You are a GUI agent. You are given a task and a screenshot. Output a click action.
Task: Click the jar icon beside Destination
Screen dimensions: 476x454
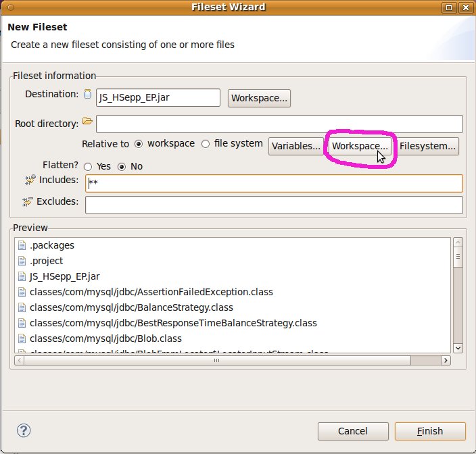click(x=87, y=95)
